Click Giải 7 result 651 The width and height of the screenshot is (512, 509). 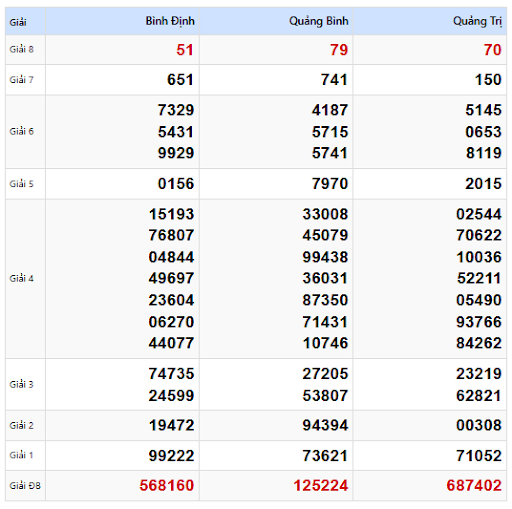click(x=180, y=80)
